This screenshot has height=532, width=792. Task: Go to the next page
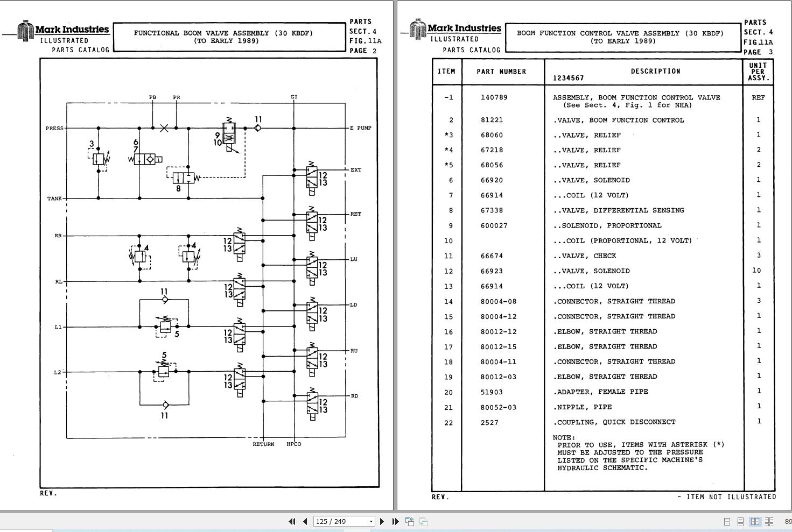(x=382, y=521)
